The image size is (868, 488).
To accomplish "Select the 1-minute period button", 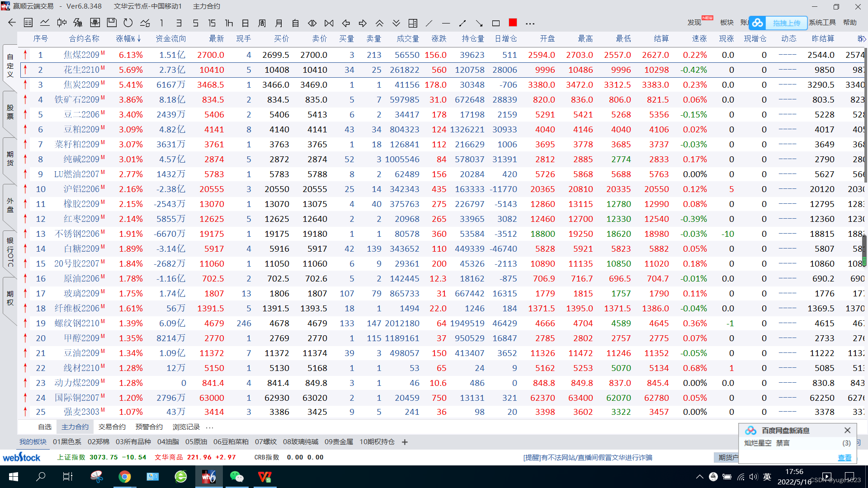I will (161, 23).
